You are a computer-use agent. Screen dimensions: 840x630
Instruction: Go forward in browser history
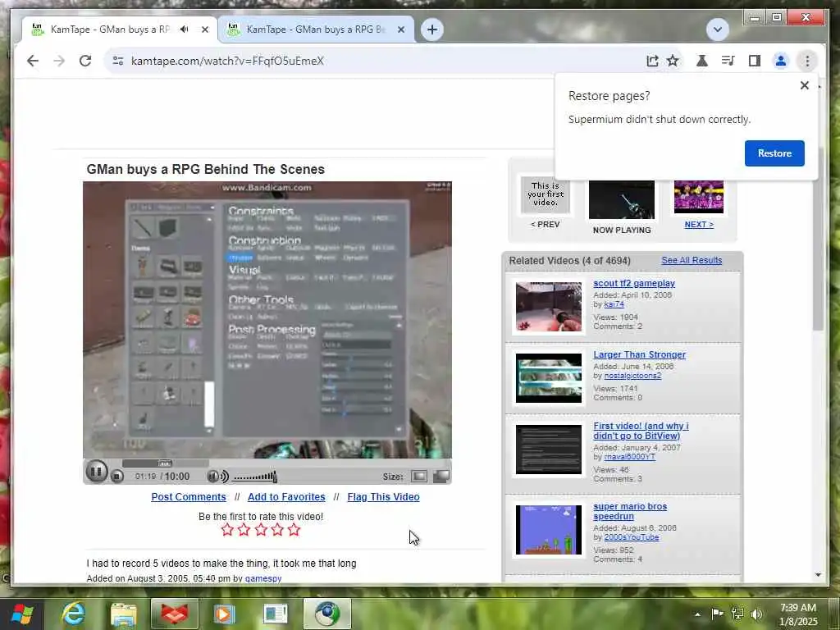59,61
